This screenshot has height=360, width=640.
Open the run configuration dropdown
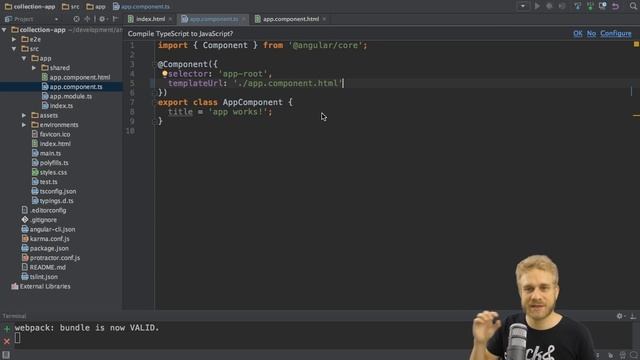pyautogui.click(x=523, y=6)
